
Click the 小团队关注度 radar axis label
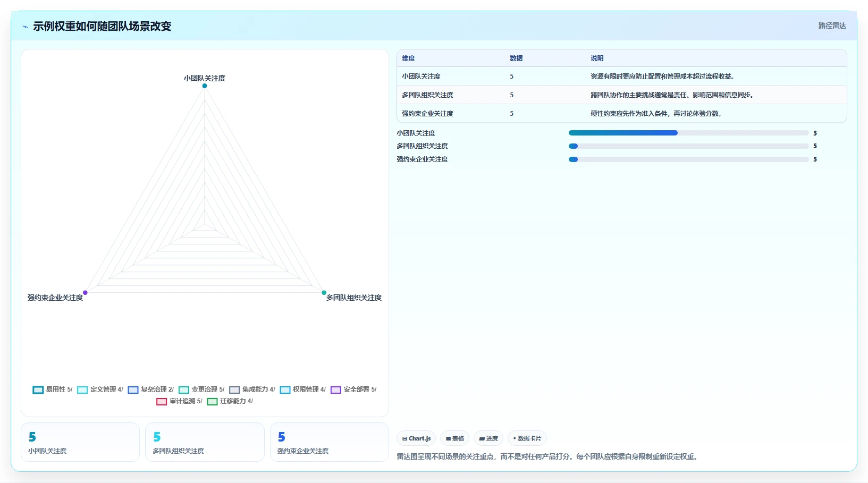(205, 78)
